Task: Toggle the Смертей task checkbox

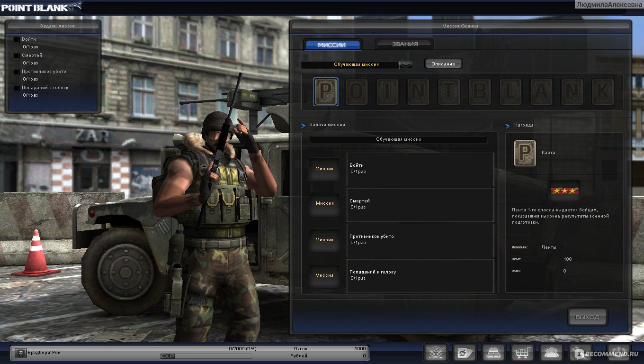Action: [17, 56]
